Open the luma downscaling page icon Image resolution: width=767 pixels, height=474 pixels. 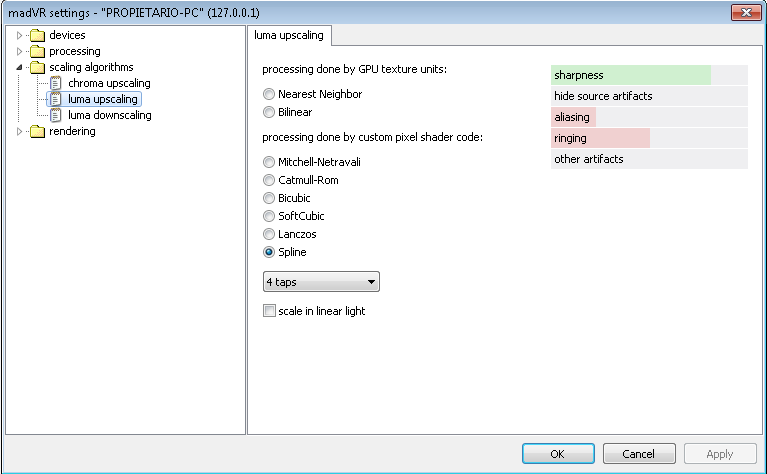pyautogui.click(x=56, y=115)
